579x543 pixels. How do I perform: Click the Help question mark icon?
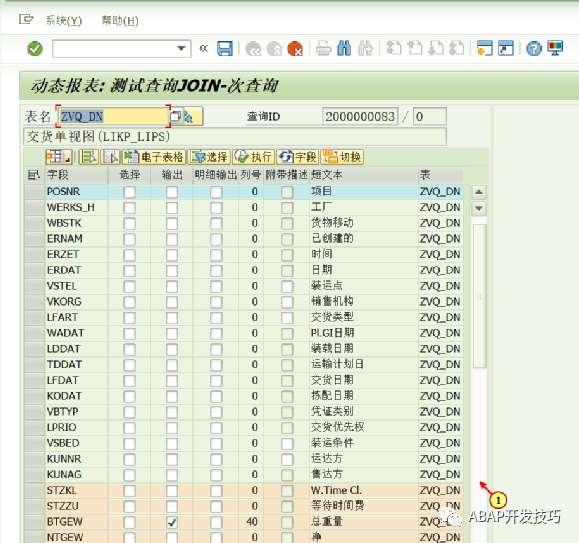[534, 49]
